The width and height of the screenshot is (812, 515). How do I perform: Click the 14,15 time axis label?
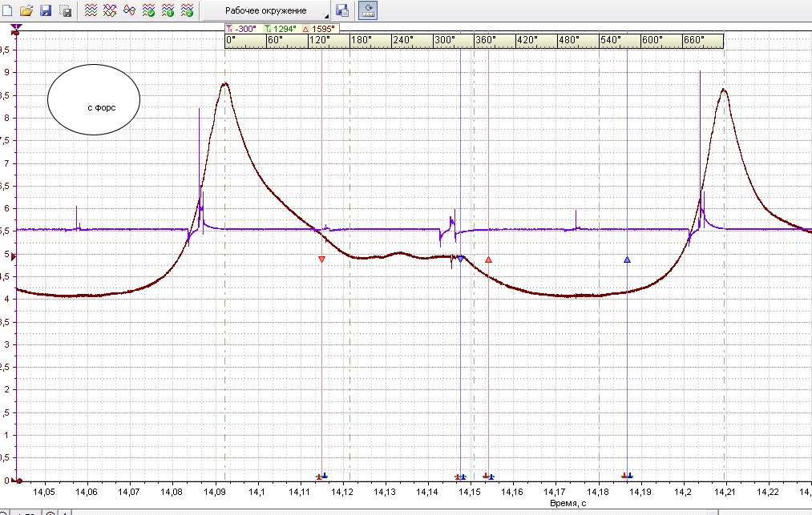pyautogui.click(x=470, y=492)
